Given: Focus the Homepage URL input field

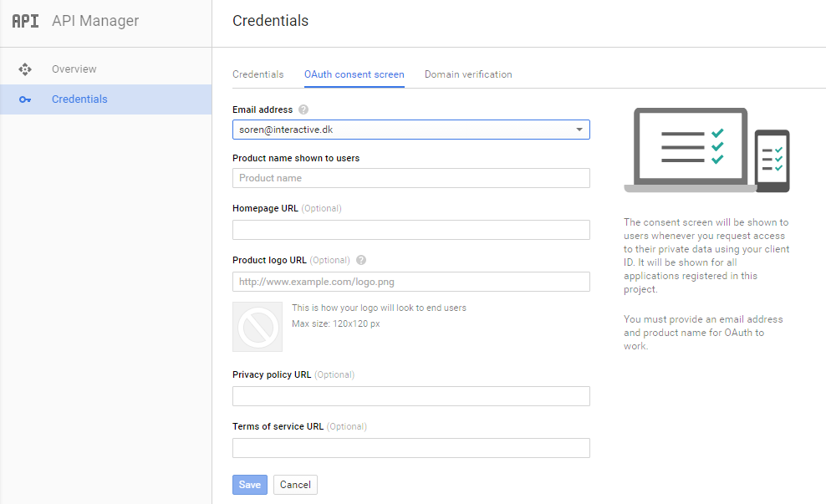Looking at the screenshot, I should pos(410,230).
